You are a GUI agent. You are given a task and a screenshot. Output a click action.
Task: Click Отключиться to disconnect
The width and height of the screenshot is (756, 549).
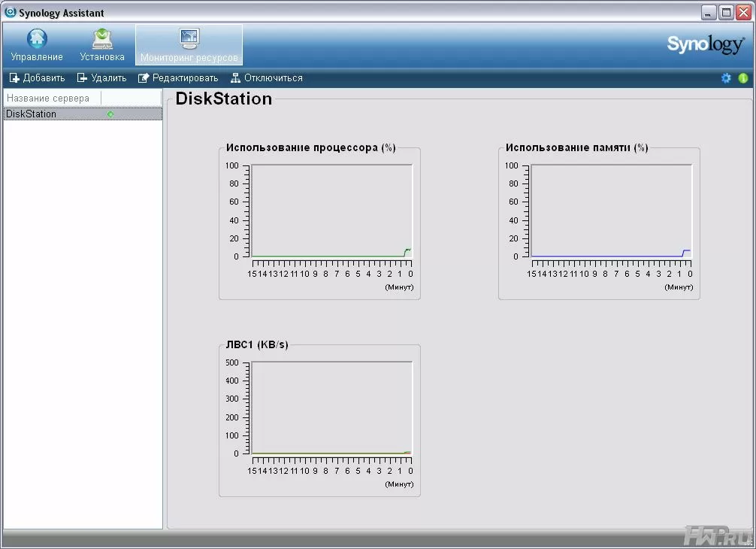[267, 78]
